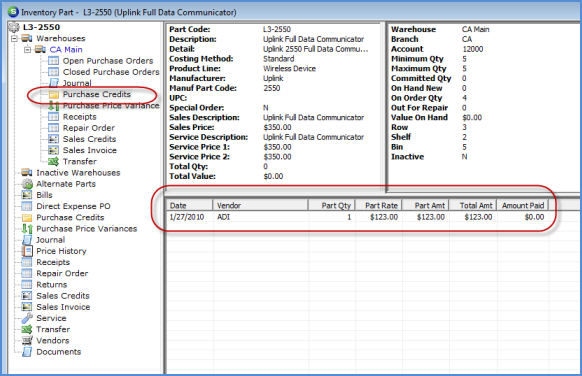Select the CA Main warehouse label
Screen dimensions: 582x376
[66, 49]
